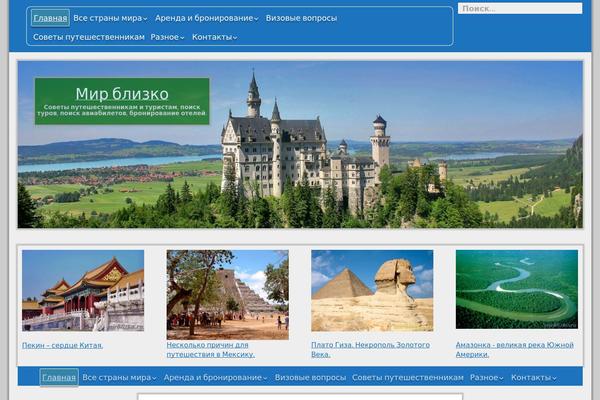Follow the link Несколько причин для путешествия в Мексику
600x400 pixels.
click(x=211, y=349)
